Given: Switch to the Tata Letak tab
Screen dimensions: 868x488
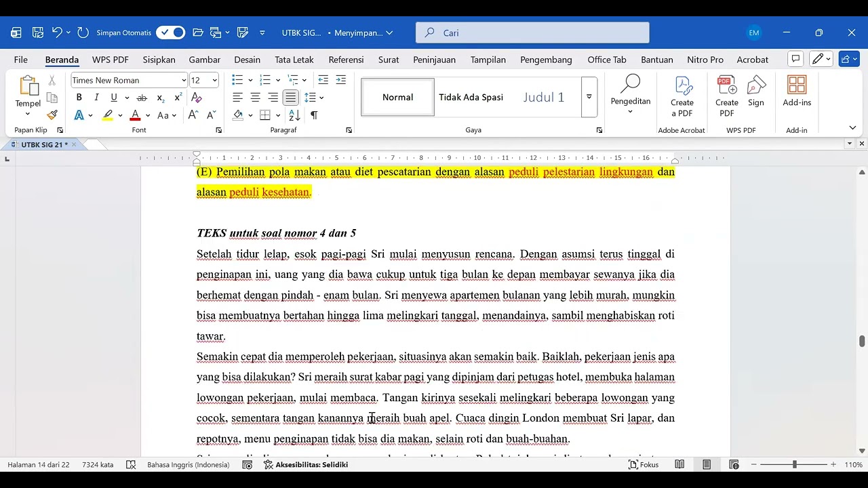Looking at the screenshot, I should [x=294, y=60].
